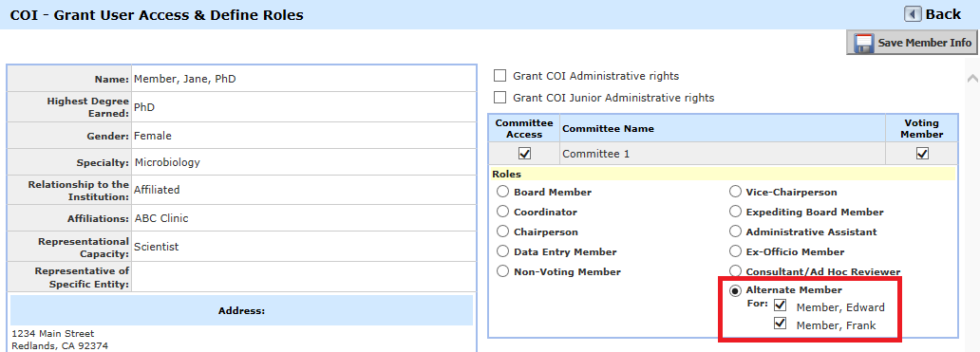This screenshot has height=352, width=980.
Task: Click the 'Redlands, CA 92374' address line
Action: (x=60, y=345)
